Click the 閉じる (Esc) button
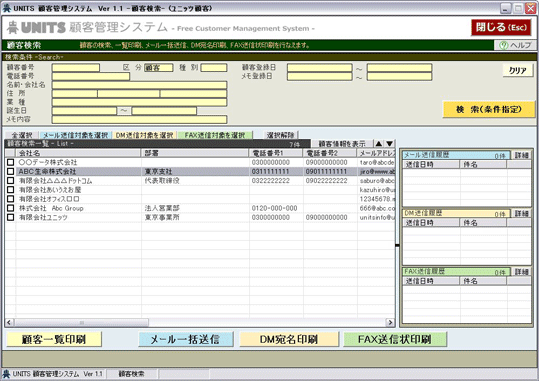The height and width of the screenshot is (381, 539). (501, 28)
